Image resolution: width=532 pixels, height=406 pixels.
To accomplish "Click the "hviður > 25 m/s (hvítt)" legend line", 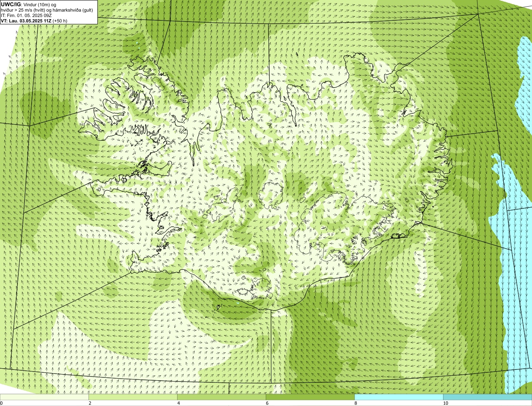I will [47, 10].
